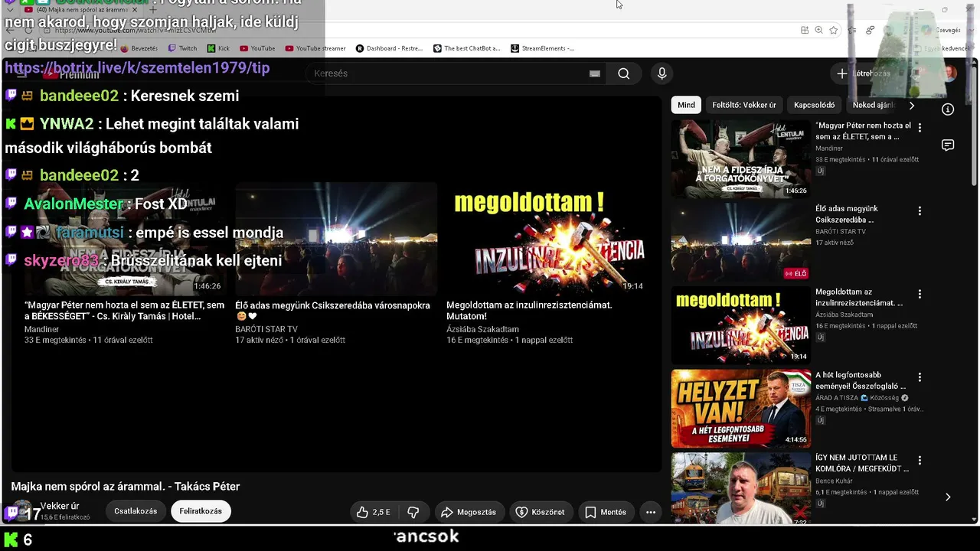Screen dimensions: 980x551
Task: Open the sidebar title 'ÍGY NEM JUTOTTAM LE KOMLÓRA'
Action: click(x=862, y=463)
